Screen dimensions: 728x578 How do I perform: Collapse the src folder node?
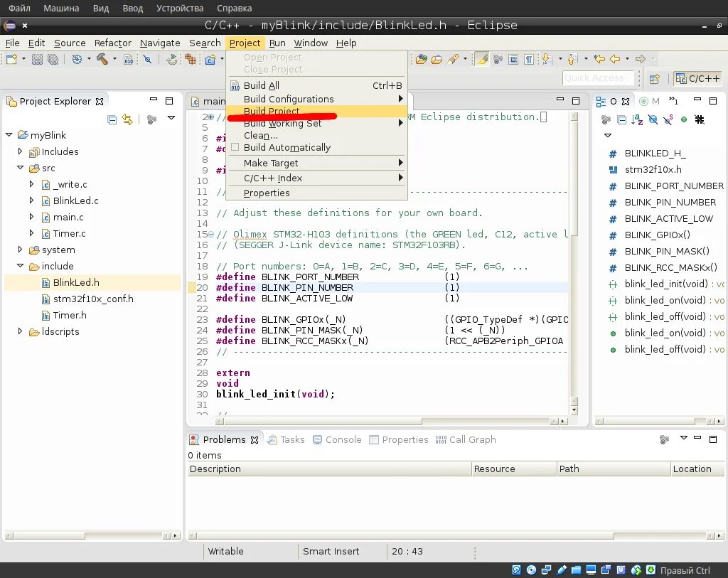point(20,168)
